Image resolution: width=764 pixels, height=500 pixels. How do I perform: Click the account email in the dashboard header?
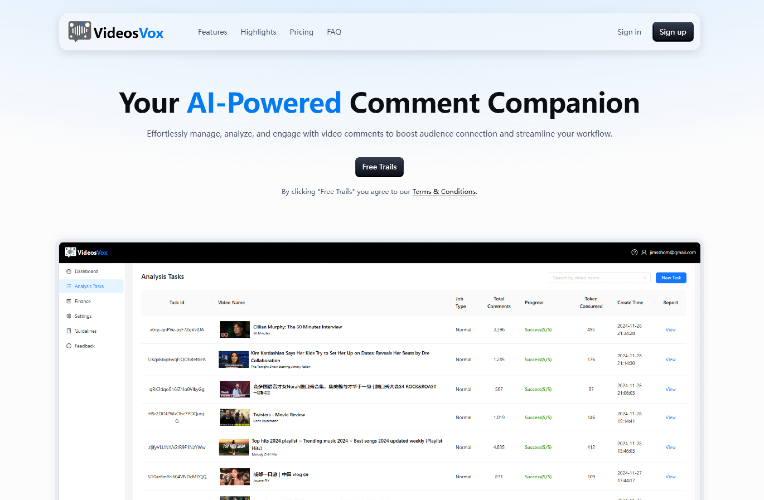672,252
